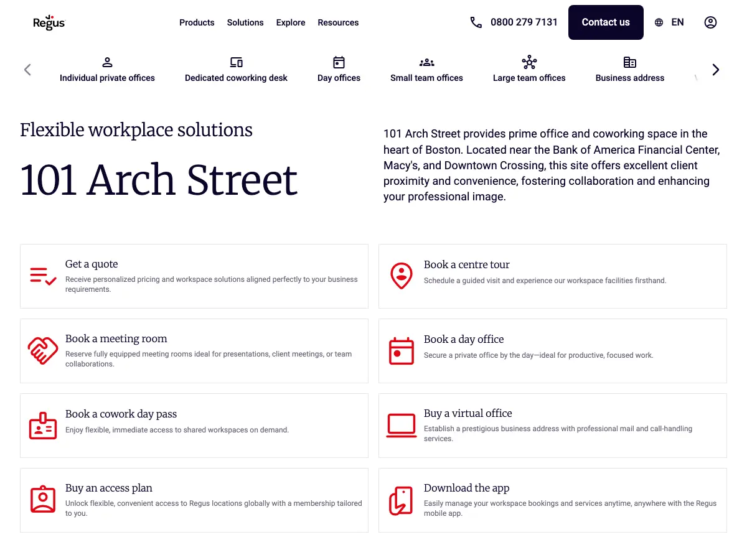The width and height of the screenshot is (747, 560).
Task: Open the Explore menu
Action: (x=291, y=22)
